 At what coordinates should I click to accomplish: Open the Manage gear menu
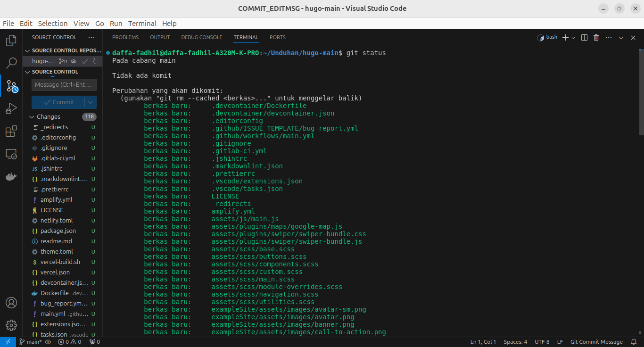(11, 325)
